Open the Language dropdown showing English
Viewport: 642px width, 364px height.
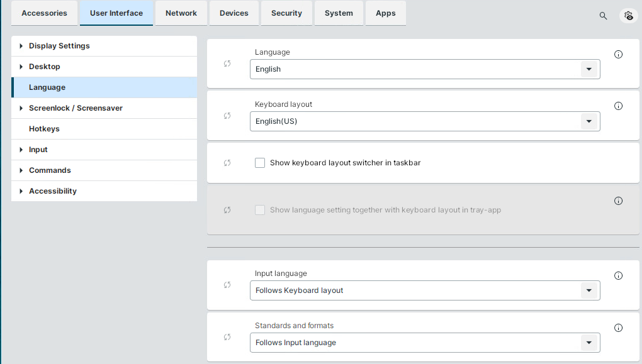[x=425, y=69]
